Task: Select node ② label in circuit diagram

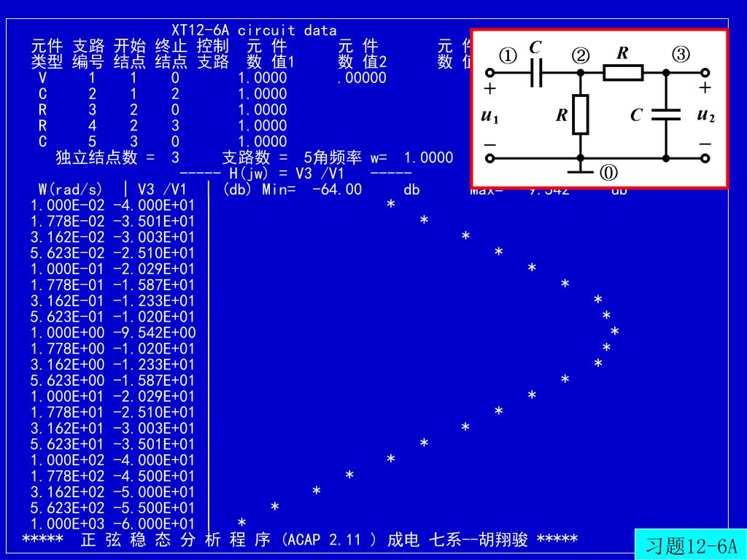Action: click(x=581, y=55)
